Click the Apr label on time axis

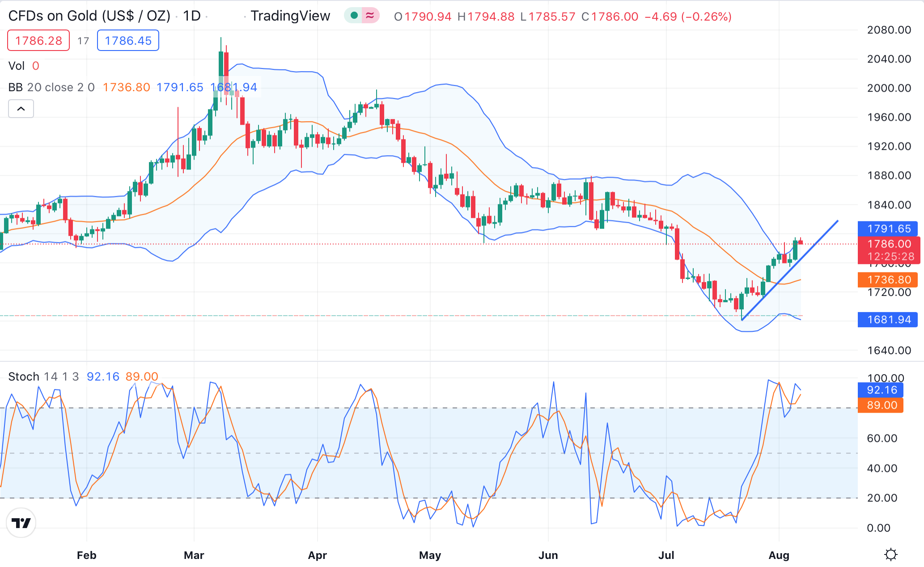click(x=317, y=555)
